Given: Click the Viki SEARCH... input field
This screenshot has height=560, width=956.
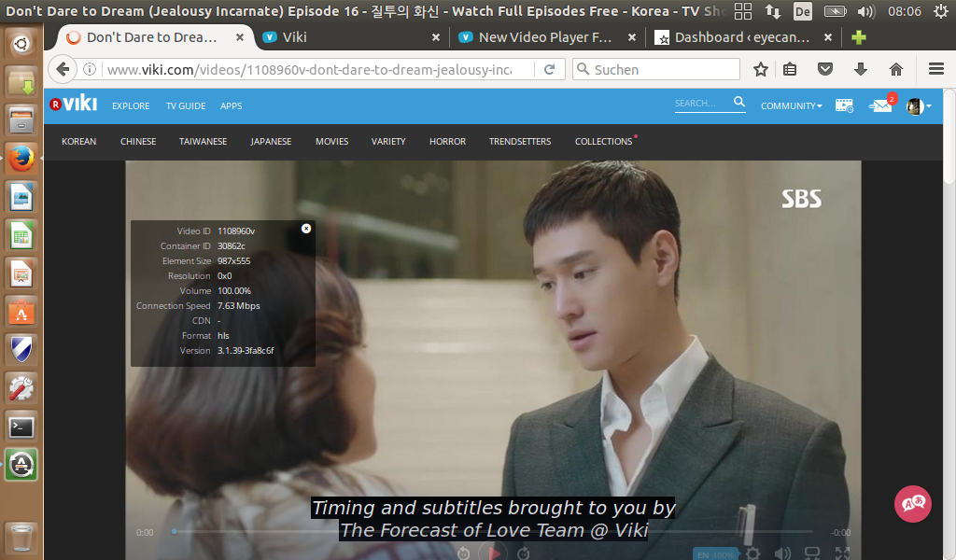Looking at the screenshot, I should [701, 104].
